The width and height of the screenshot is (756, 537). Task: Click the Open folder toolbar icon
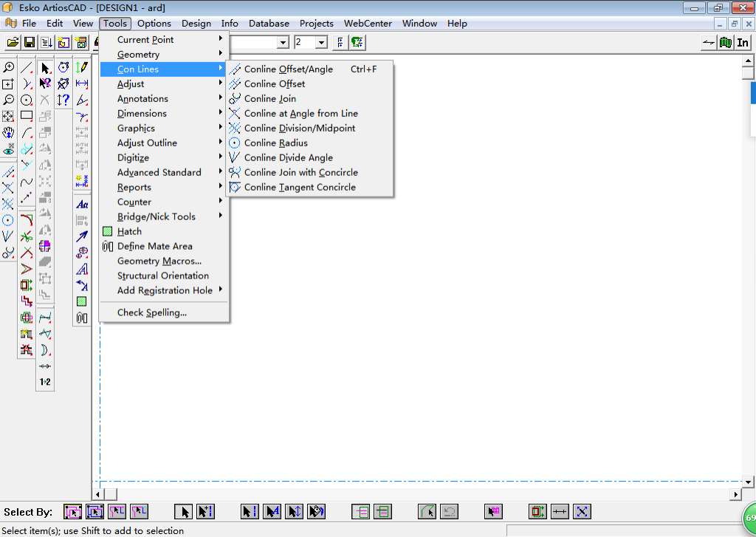click(x=13, y=43)
